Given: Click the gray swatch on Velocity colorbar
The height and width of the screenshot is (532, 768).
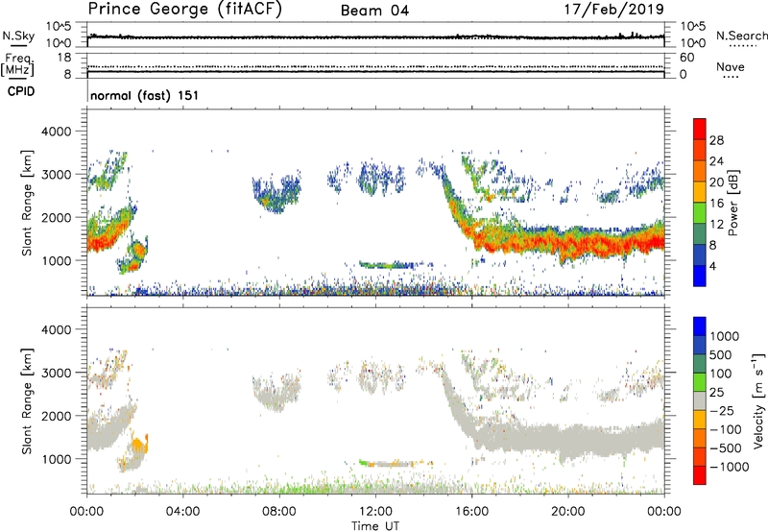Looking at the screenshot, I should click(700, 400).
